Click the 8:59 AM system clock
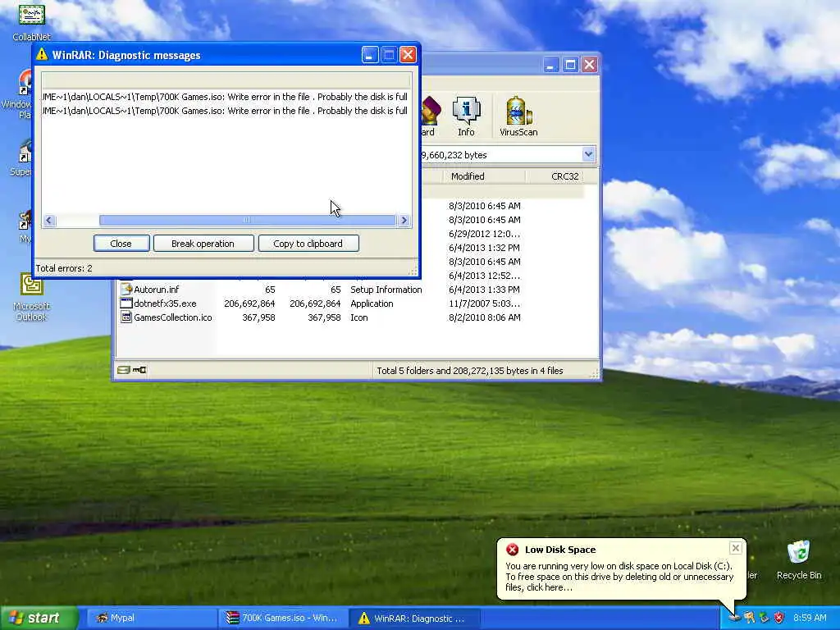The width and height of the screenshot is (840, 630). (810, 619)
